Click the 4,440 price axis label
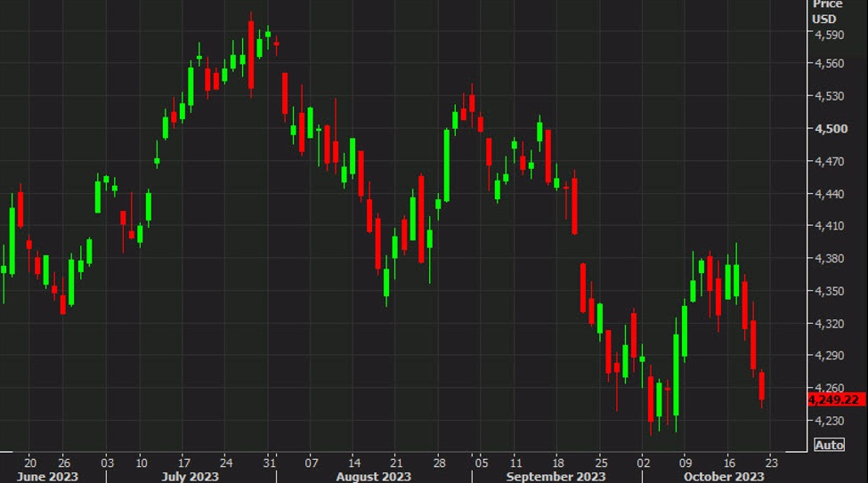This screenshot has height=483, width=868. pyautogui.click(x=829, y=194)
